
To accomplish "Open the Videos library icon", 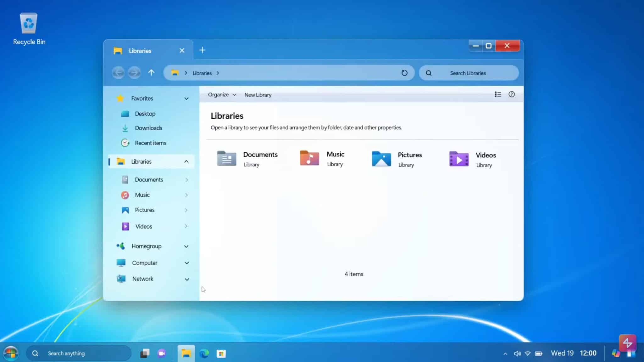I will [x=458, y=159].
